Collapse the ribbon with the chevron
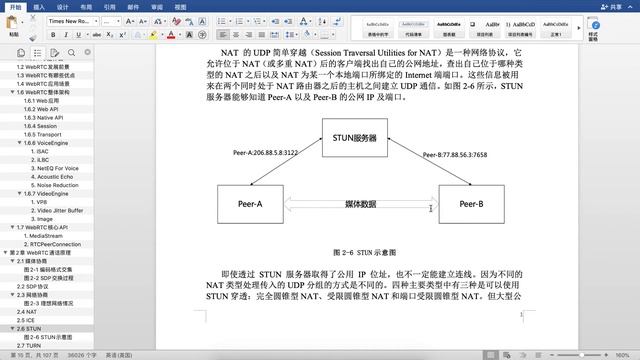 [x=630, y=7]
